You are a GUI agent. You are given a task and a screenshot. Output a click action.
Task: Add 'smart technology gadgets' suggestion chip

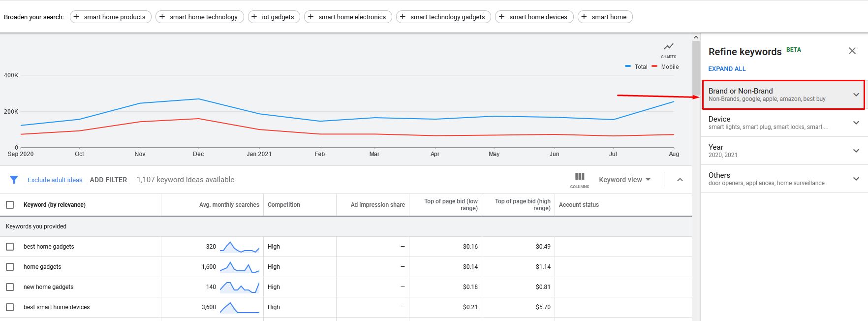tap(443, 17)
